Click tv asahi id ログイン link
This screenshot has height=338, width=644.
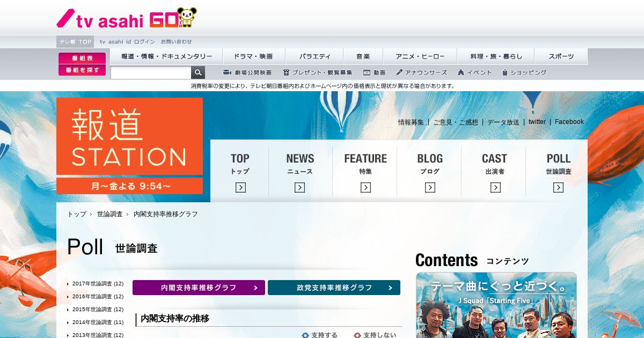click(x=127, y=41)
